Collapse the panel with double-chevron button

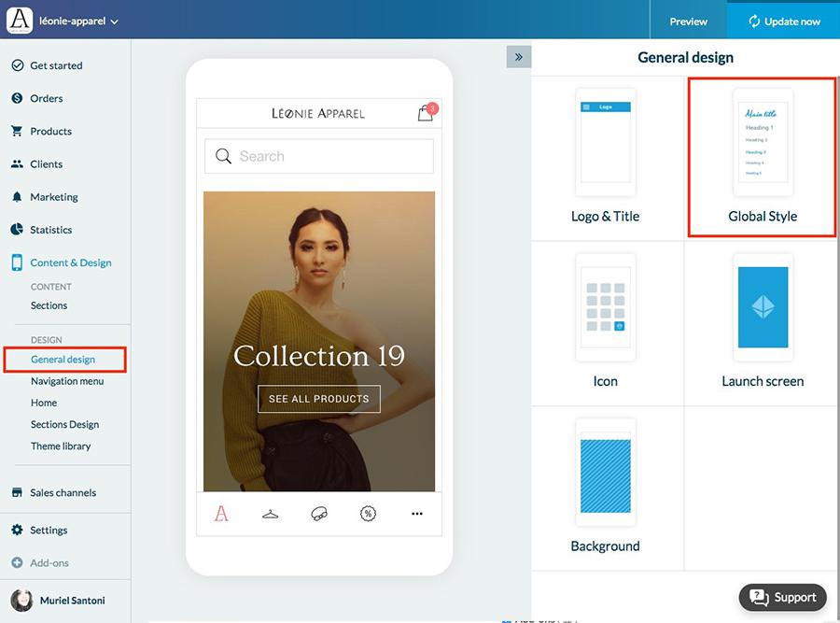518,57
